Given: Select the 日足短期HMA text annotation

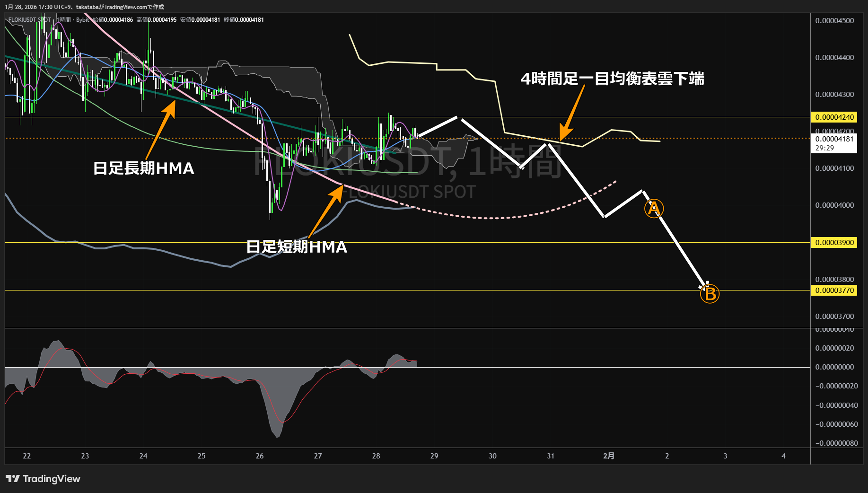Looking at the screenshot, I should [297, 247].
